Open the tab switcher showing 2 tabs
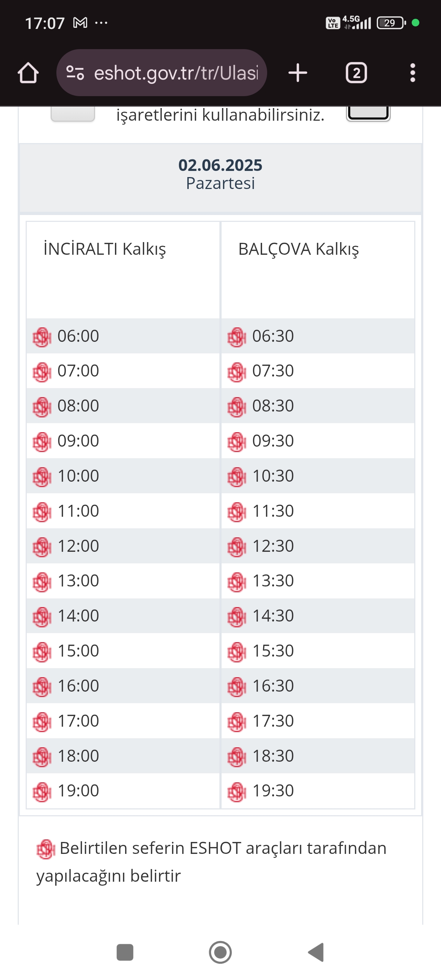 (x=356, y=73)
